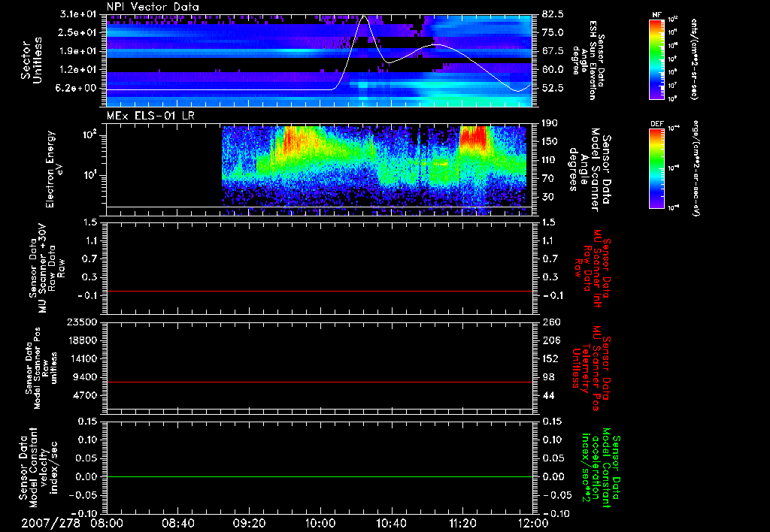The image size is (770, 532).
Task: Click the 260 telemetry tick label
Action: coord(551,322)
